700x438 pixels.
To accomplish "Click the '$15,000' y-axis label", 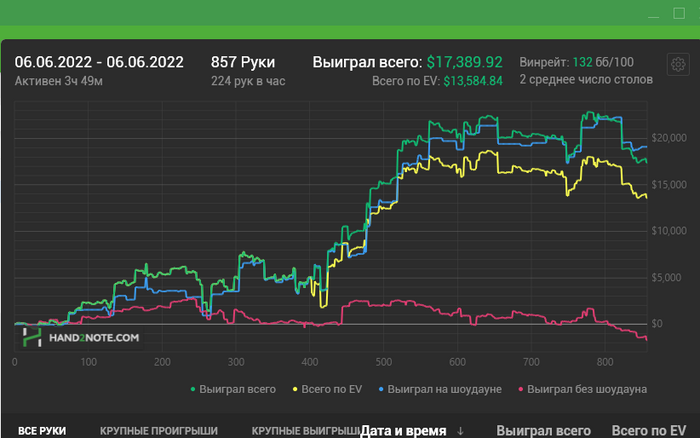I will (x=669, y=184).
